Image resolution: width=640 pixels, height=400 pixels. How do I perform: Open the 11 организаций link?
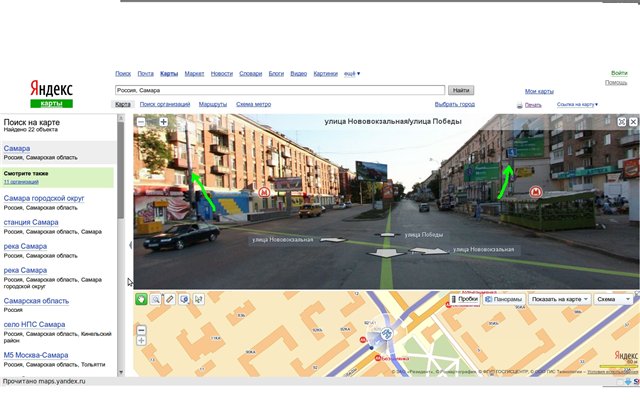pos(21,182)
